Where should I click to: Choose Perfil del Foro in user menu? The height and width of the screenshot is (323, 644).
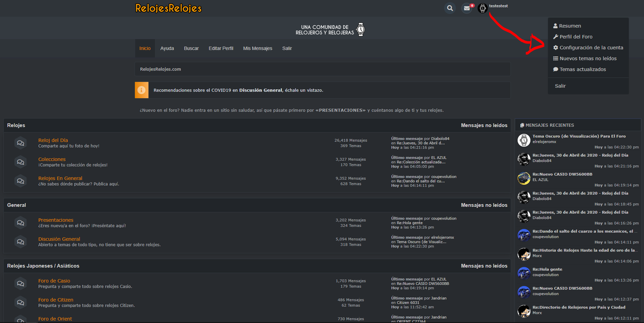[x=573, y=37]
